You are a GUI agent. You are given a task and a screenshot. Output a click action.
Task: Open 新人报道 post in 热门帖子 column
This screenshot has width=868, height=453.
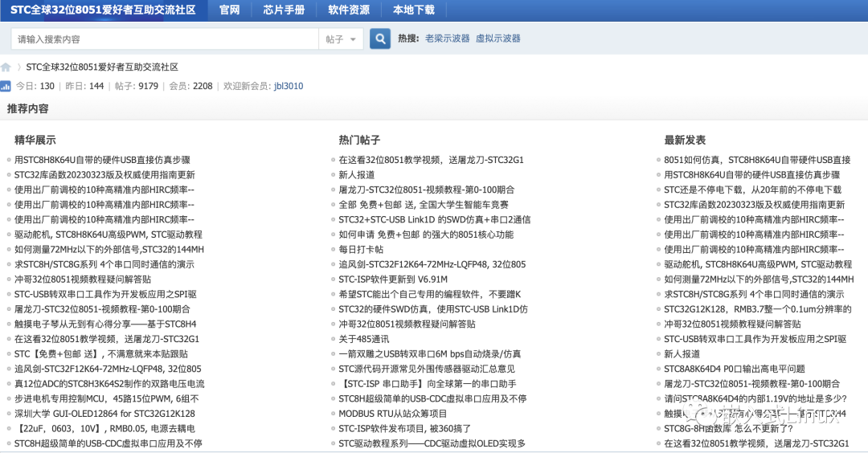pos(357,175)
